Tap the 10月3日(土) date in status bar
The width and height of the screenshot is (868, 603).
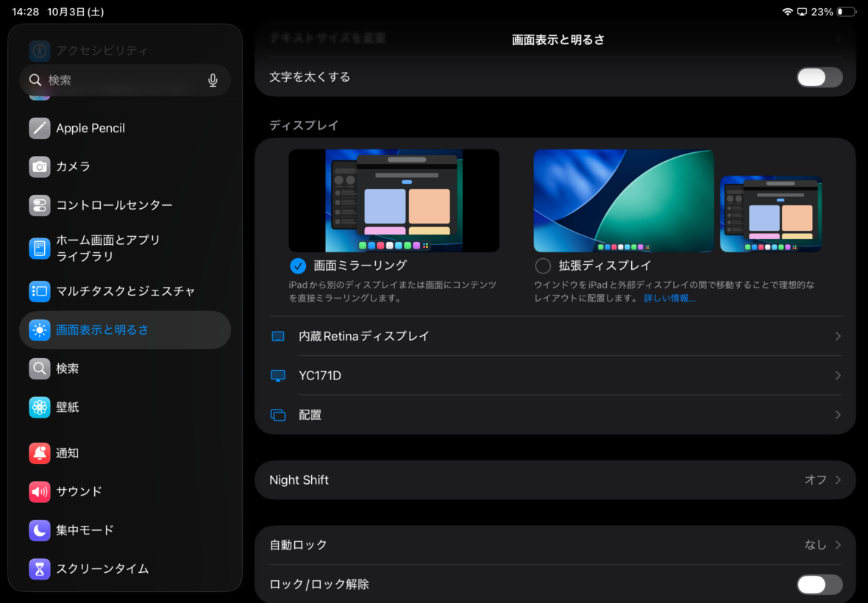76,12
